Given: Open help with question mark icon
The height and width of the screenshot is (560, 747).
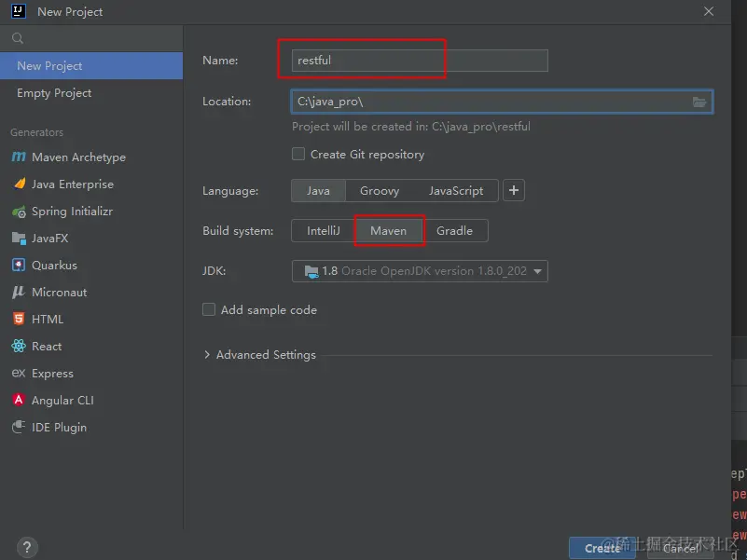Looking at the screenshot, I should tap(27, 547).
